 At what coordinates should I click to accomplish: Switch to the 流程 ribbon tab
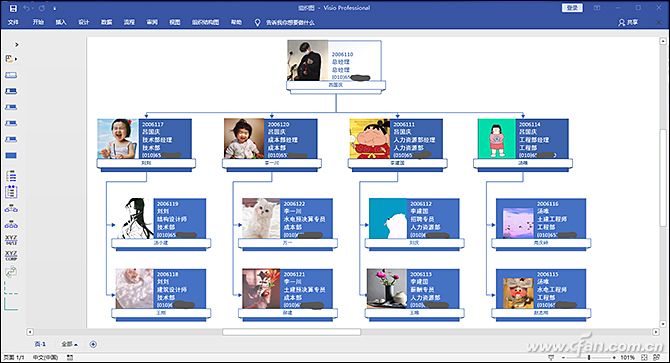coord(129,22)
